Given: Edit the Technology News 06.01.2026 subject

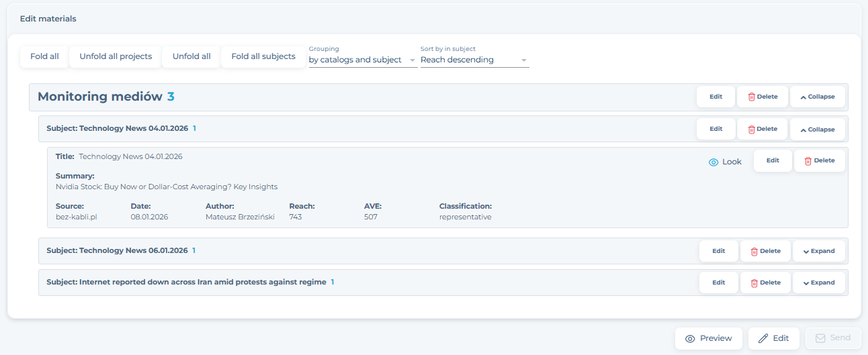Looking at the screenshot, I should 718,251.
